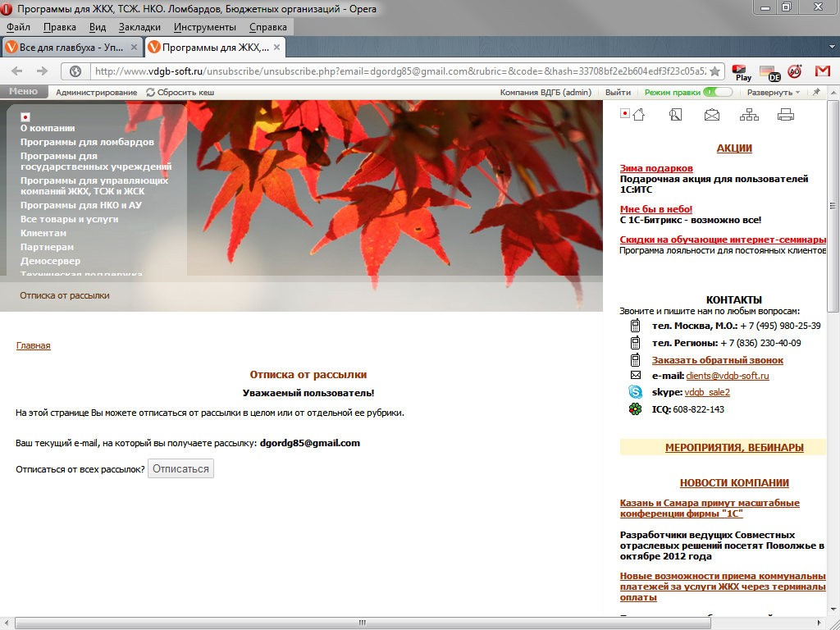The width and height of the screenshot is (840, 630).
Task: Open the Правка menu
Action: [x=59, y=27]
